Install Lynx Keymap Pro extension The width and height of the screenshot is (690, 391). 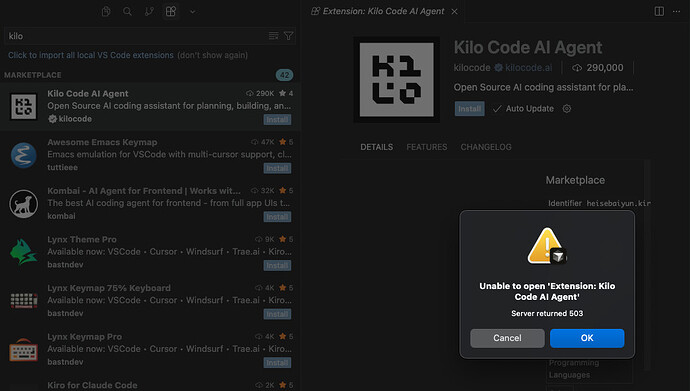(x=277, y=362)
